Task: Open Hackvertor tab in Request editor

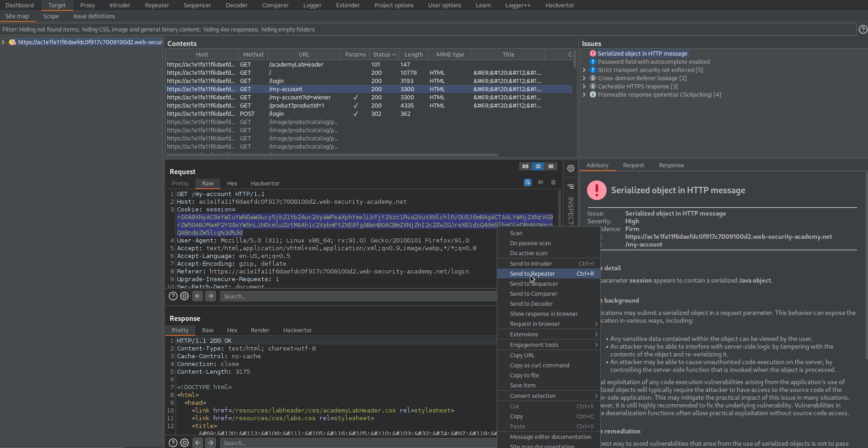Action: coord(265,184)
